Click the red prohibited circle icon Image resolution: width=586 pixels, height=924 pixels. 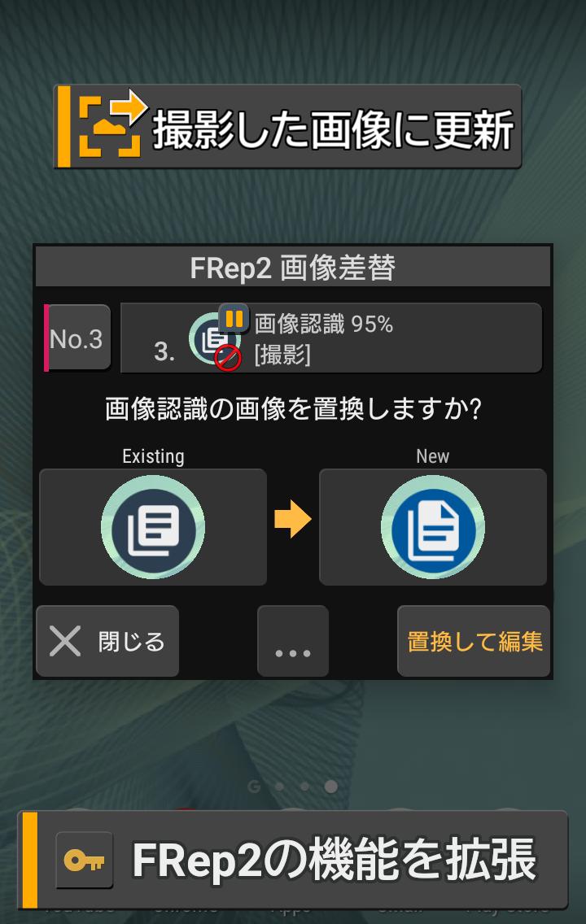coord(228,358)
